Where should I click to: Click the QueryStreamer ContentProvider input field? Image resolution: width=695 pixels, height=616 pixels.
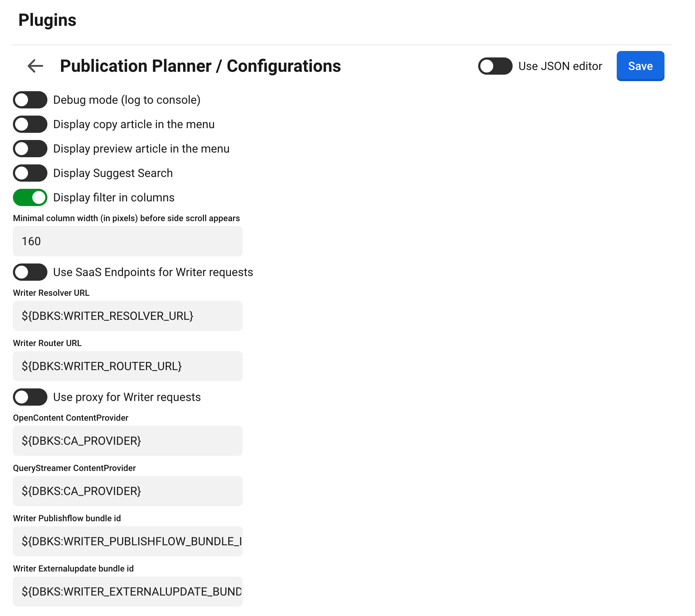coord(127,491)
